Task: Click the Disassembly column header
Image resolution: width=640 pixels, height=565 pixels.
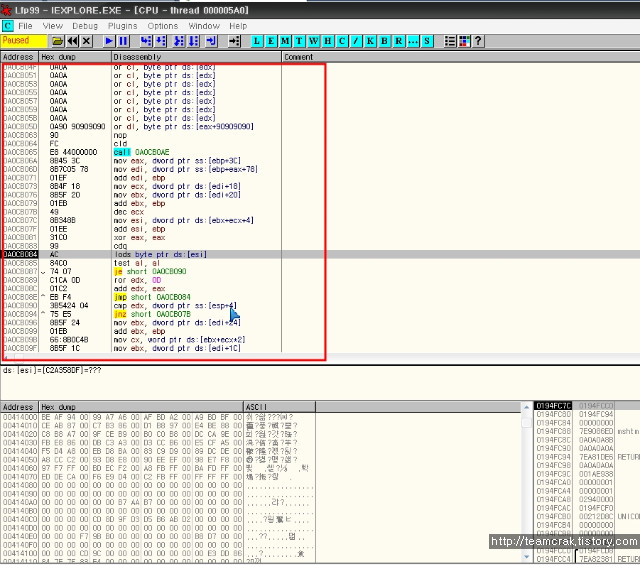Action: (196, 57)
